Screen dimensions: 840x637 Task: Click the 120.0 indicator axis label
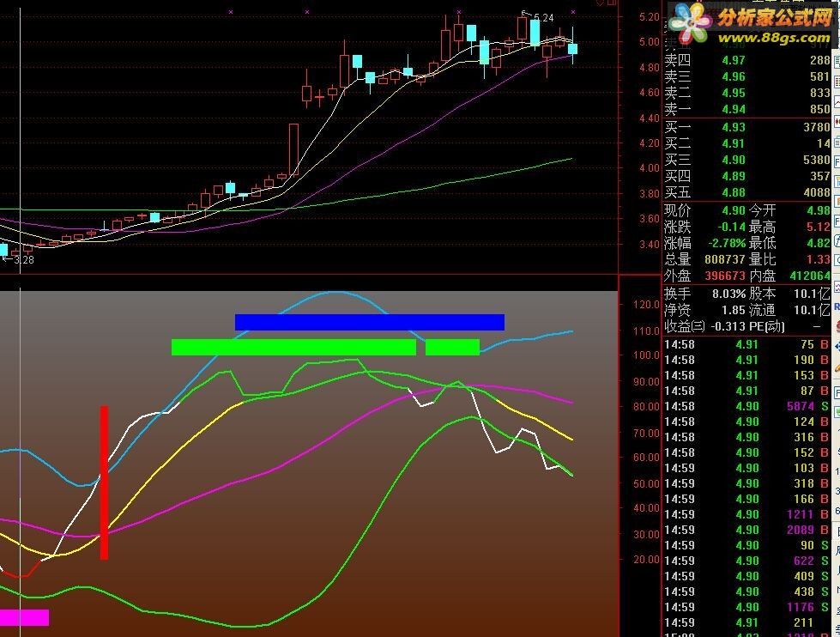[x=646, y=305]
